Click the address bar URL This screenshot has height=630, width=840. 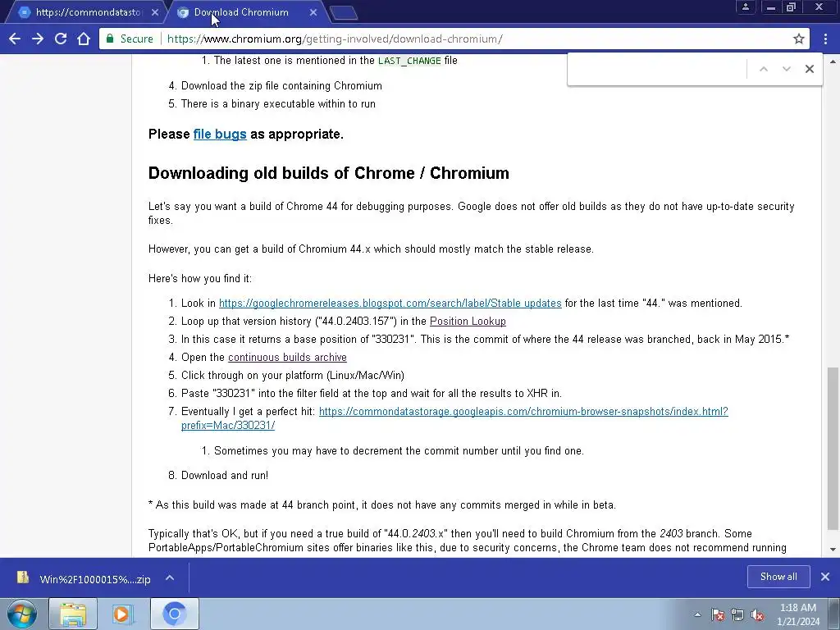click(x=335, y=39)
